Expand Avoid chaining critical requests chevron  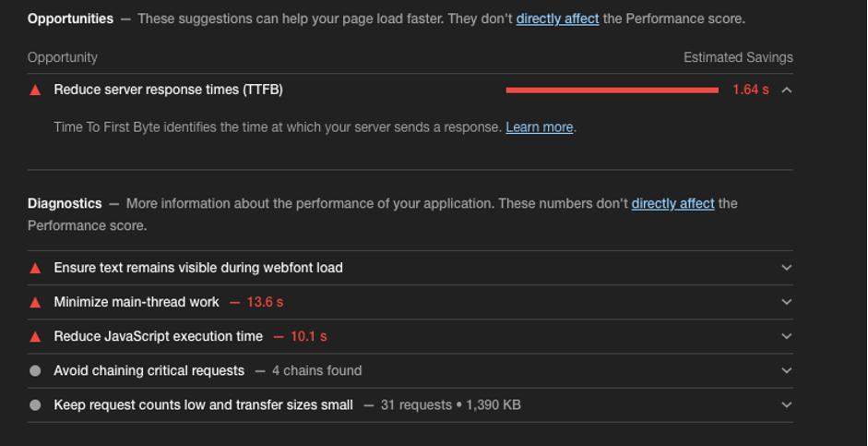pos(786,370)
